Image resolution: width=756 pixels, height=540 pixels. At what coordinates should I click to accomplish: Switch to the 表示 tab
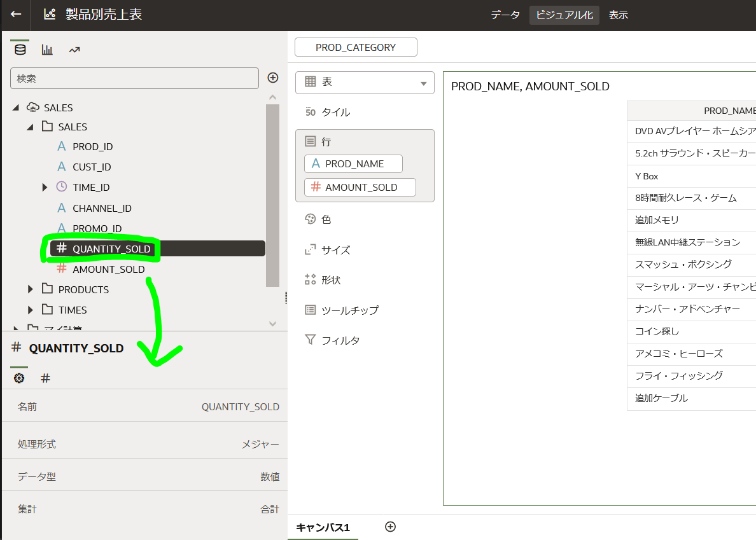point(618,15)
